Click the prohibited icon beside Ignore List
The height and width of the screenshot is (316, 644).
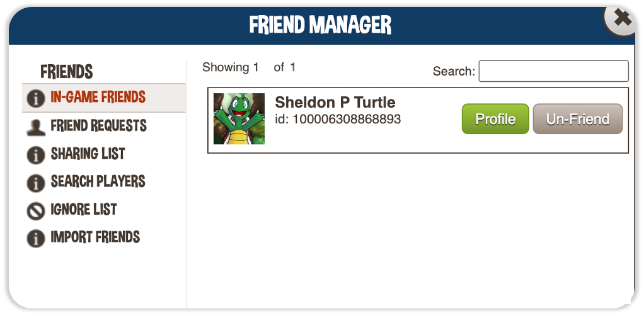point(36,212)
